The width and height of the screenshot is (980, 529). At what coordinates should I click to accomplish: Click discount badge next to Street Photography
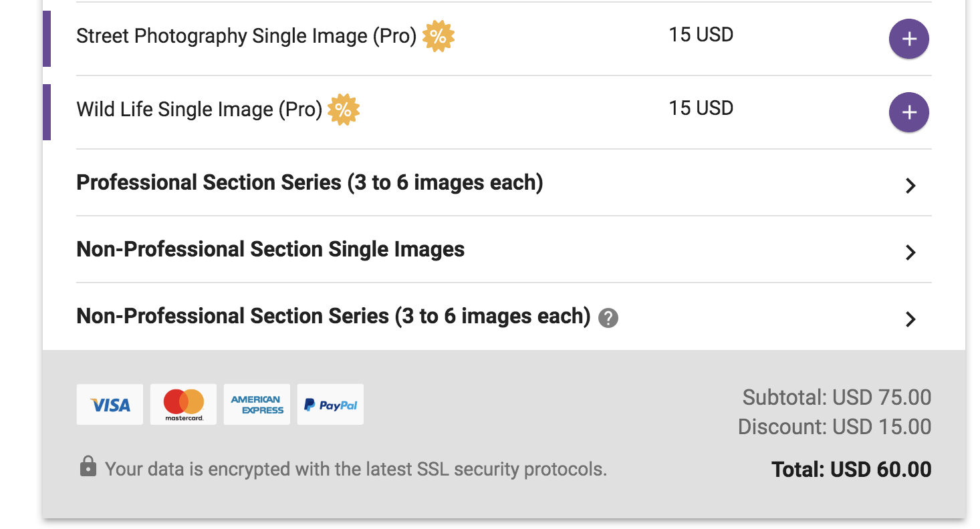(439, 36)
